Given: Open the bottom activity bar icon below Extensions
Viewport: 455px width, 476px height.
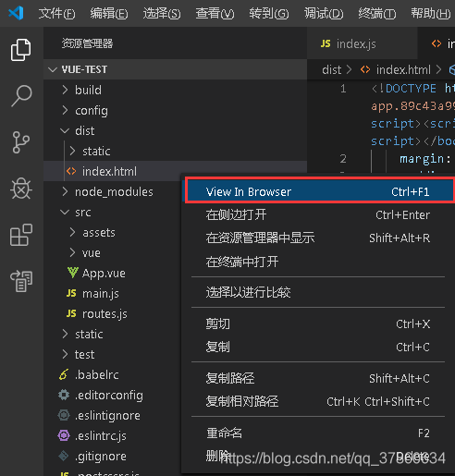Looking at the screenshot, I should click(21, 281).
